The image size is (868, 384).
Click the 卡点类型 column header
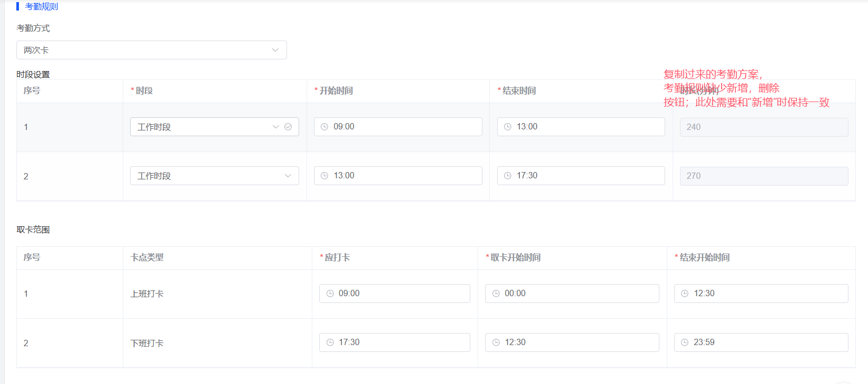147,258
